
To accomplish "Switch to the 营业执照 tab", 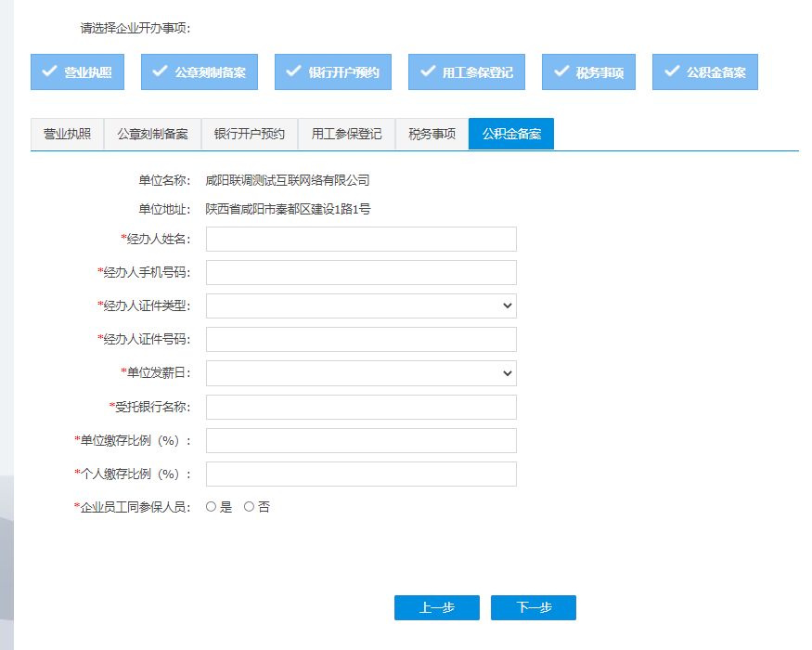I will 66,133.
